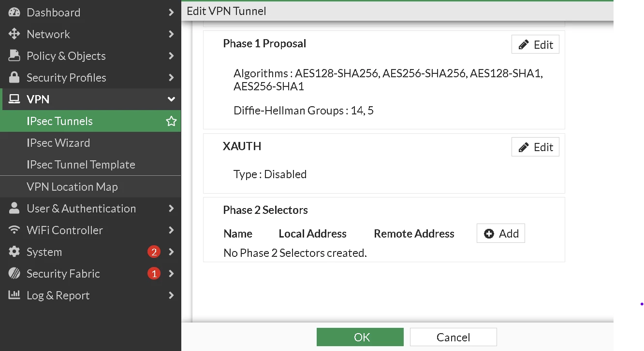Click the Edit VPN Tunnel title

tap(227, 11)
